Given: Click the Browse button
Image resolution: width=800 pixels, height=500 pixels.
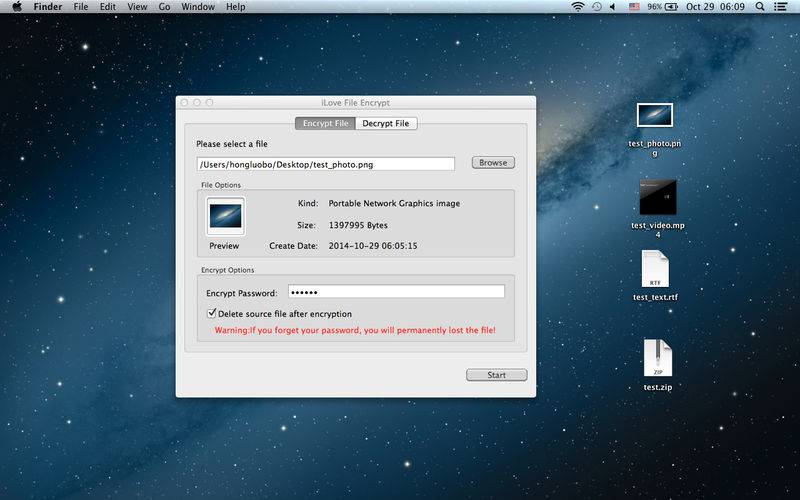Looking at the screenshot, I should pyautogui.click(x=493, y=163).
